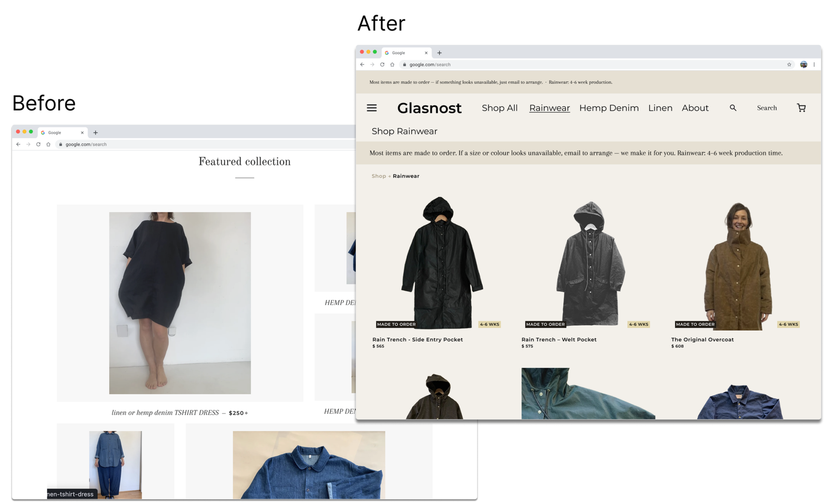Click the profile avatar in After browser

tap(803, 65)
